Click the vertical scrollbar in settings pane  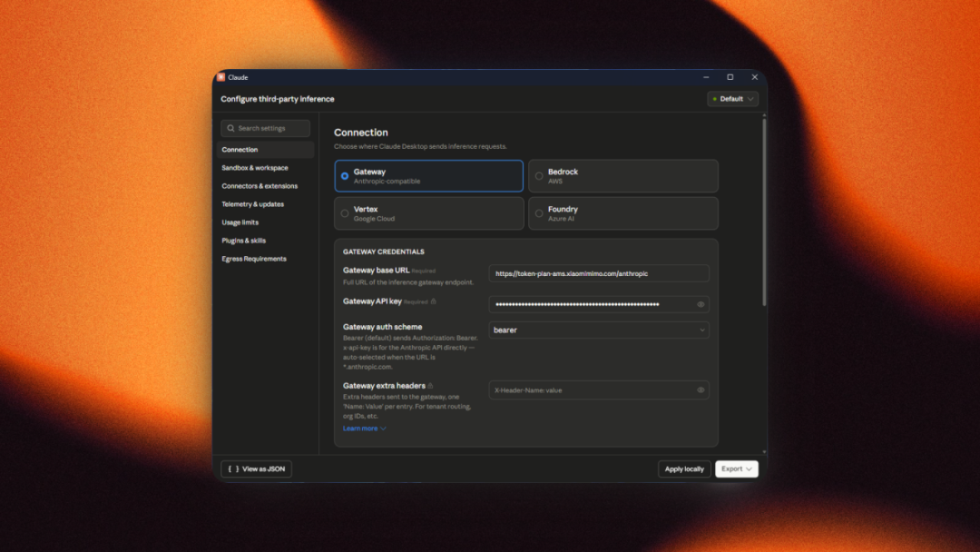click(764, 212)
